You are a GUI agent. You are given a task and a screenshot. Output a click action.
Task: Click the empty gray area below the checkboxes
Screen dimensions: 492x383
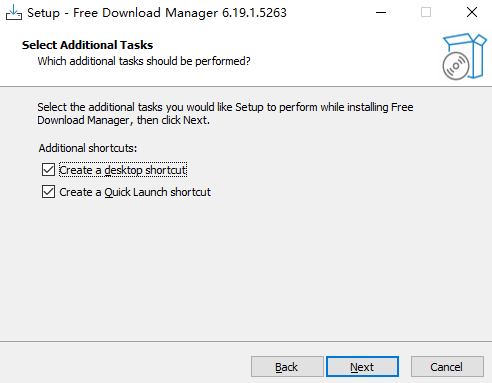(246, 267)
